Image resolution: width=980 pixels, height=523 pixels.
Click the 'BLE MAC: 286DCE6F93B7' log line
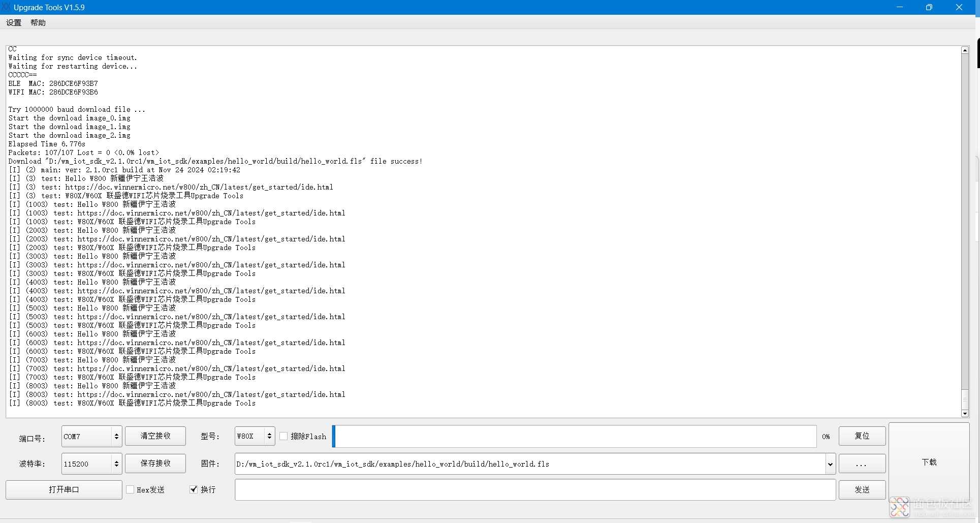[53, 83]
